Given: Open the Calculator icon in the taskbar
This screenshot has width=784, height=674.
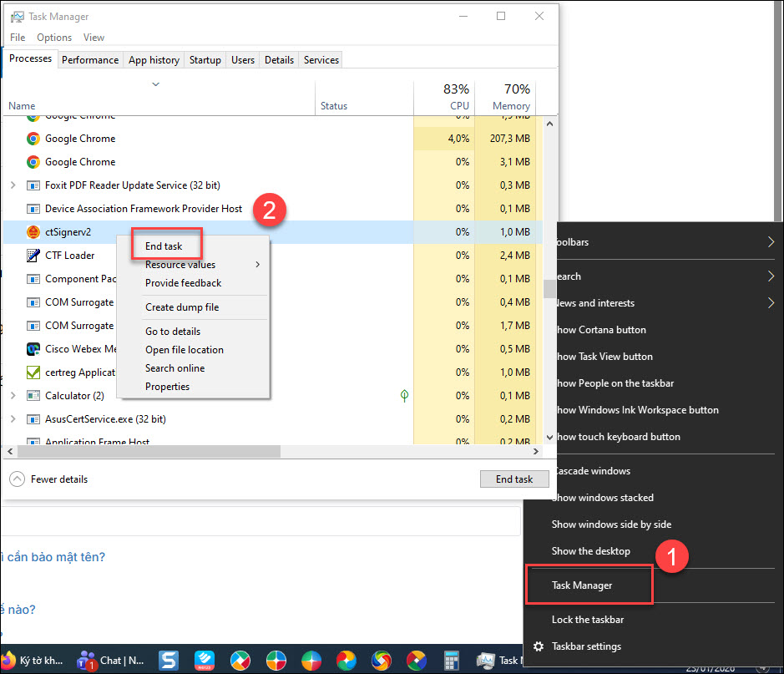Looking at the screenshot, I should [453, 660].
